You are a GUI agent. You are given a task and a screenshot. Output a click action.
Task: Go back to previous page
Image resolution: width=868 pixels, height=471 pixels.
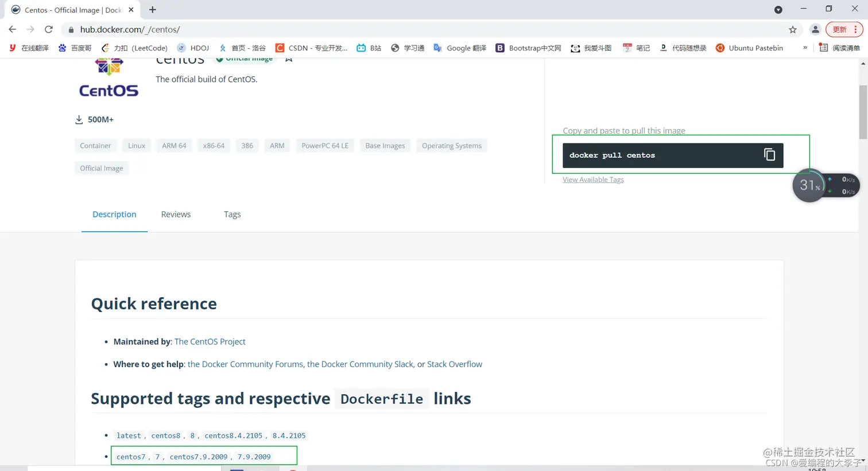(x=13, y=29)
